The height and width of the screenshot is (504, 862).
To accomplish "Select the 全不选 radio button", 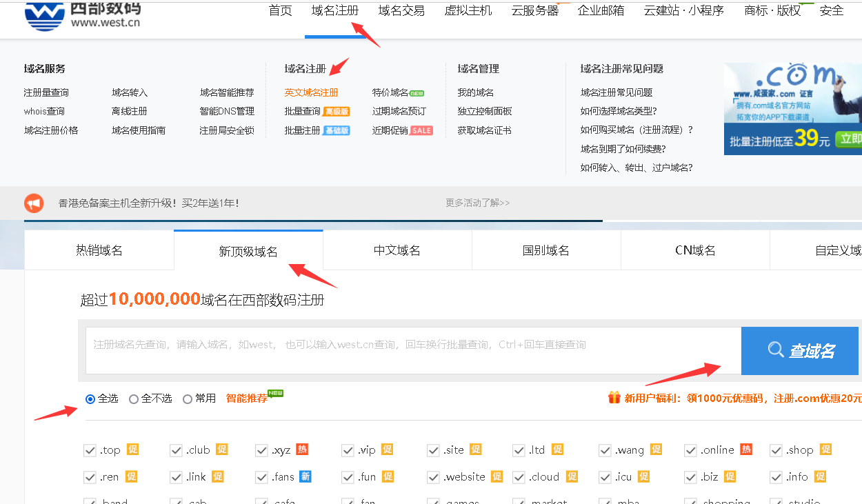I will click(134, 399).
